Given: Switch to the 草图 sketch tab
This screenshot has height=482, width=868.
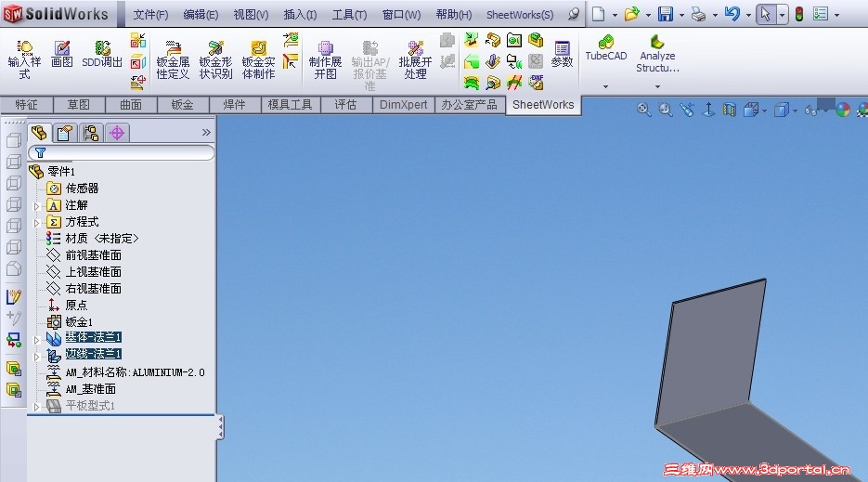Looking at the screenshot, I should point(79,105).
